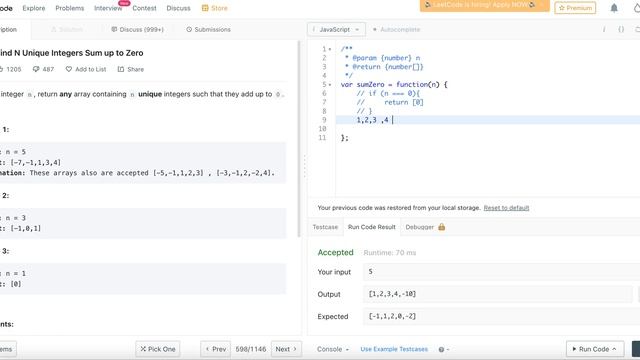
Task: Pick a random problem with Pick One
Action: coord(158,349)
